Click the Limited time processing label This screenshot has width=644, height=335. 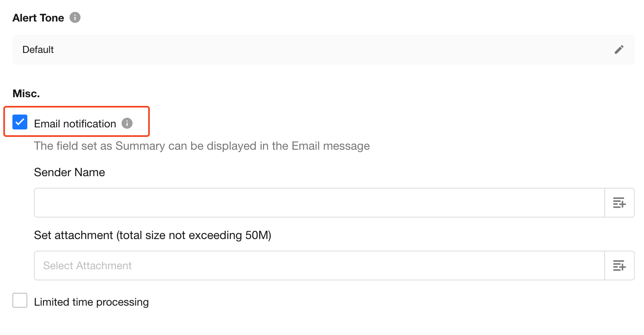(91, 302)
